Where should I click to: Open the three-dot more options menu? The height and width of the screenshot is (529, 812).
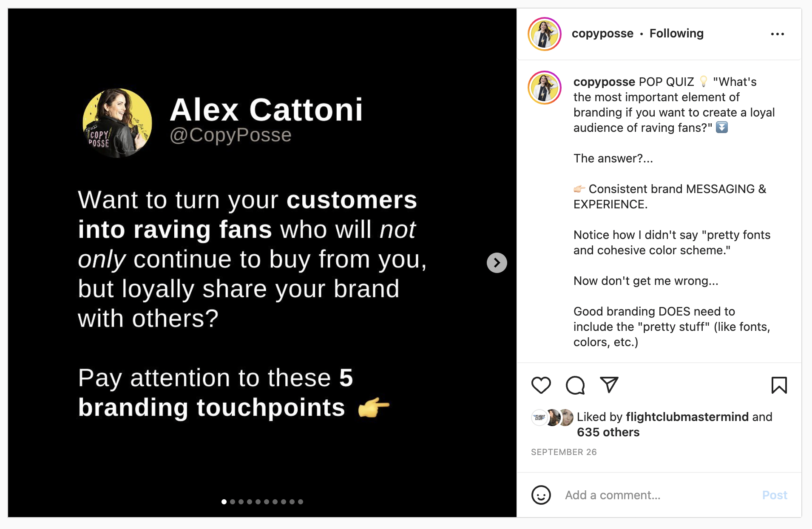coord(777,34)
